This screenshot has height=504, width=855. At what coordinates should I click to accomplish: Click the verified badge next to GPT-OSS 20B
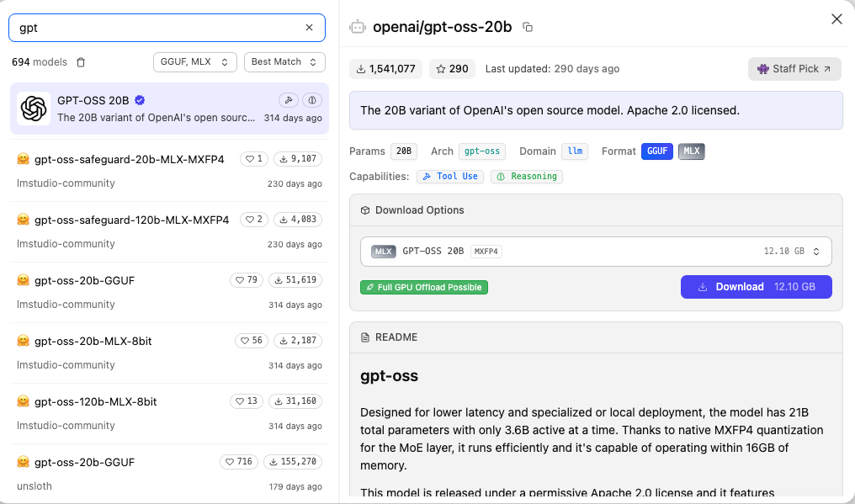pyautogui.click(x=141, y=100)
